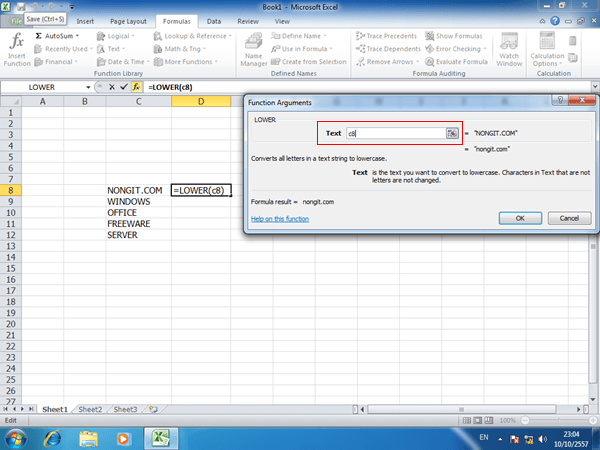Select the Formulas tab
This screenshot has width=600, height=450.
click(x=176, y=21)
